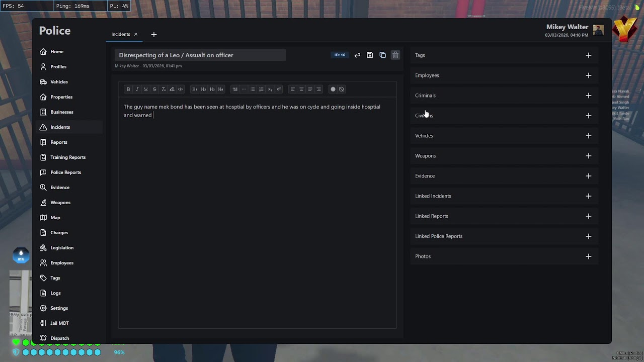
Task: Insert a blockquote
Action: (x=235, y=89)
